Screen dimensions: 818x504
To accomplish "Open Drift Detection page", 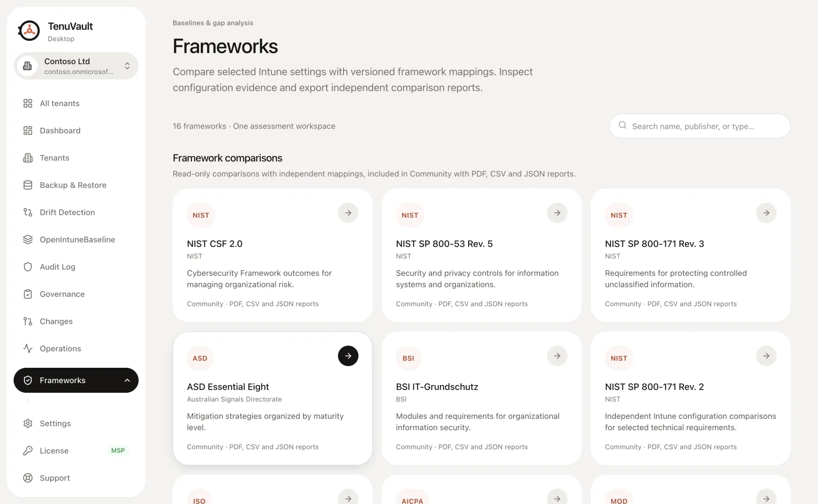I will (x=76, y=212).
